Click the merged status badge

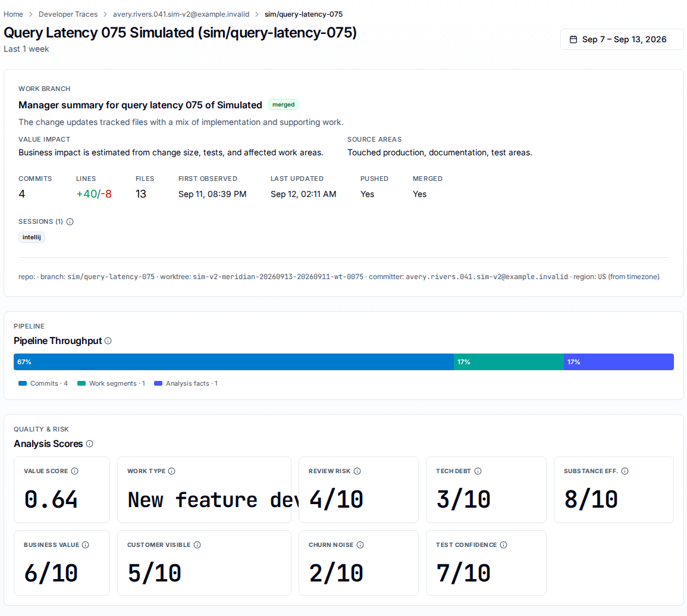284,105
